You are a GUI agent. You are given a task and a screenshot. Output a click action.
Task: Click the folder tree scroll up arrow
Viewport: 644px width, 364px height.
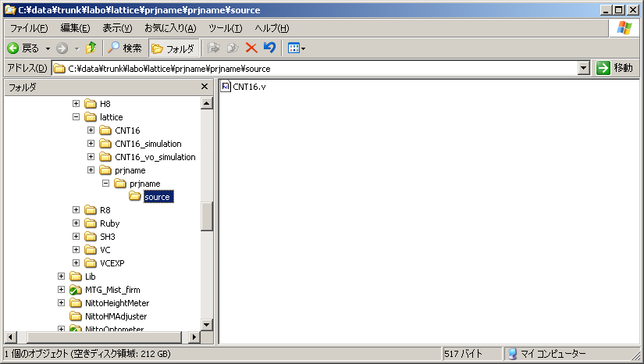tap(207, 103)
